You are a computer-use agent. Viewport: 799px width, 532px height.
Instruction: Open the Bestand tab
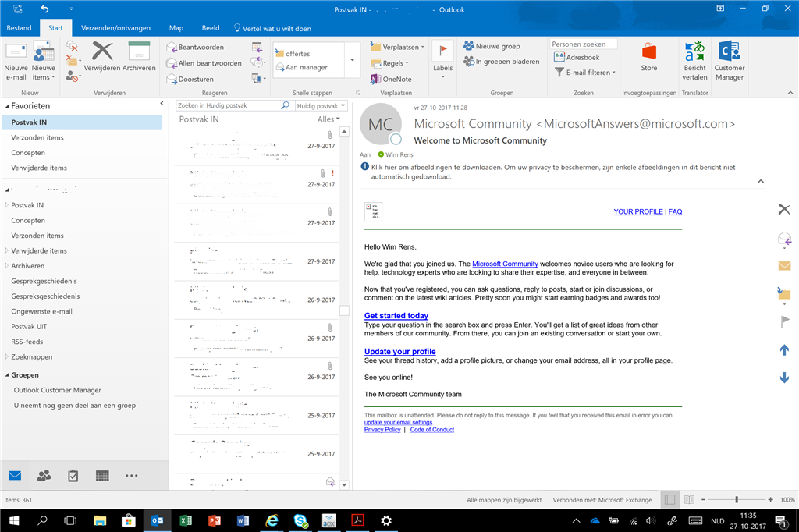pos(19,28)
